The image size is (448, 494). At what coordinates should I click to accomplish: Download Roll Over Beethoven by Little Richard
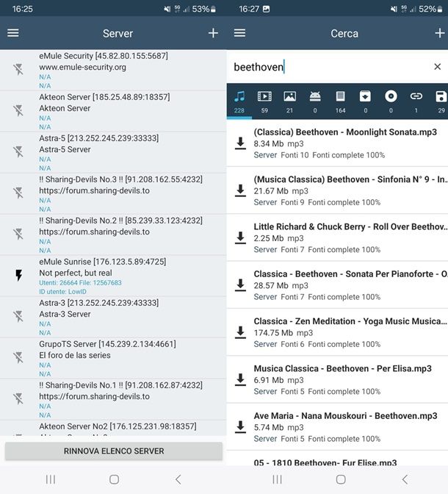point(241,238)
